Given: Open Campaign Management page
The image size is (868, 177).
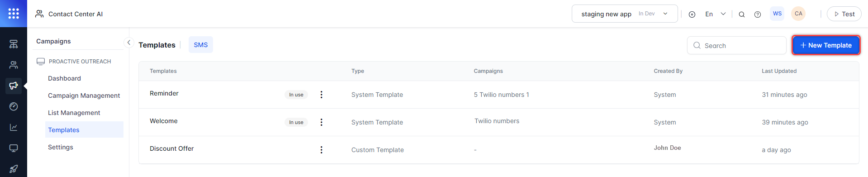Looking at the screenshot, I should (84, 96).
